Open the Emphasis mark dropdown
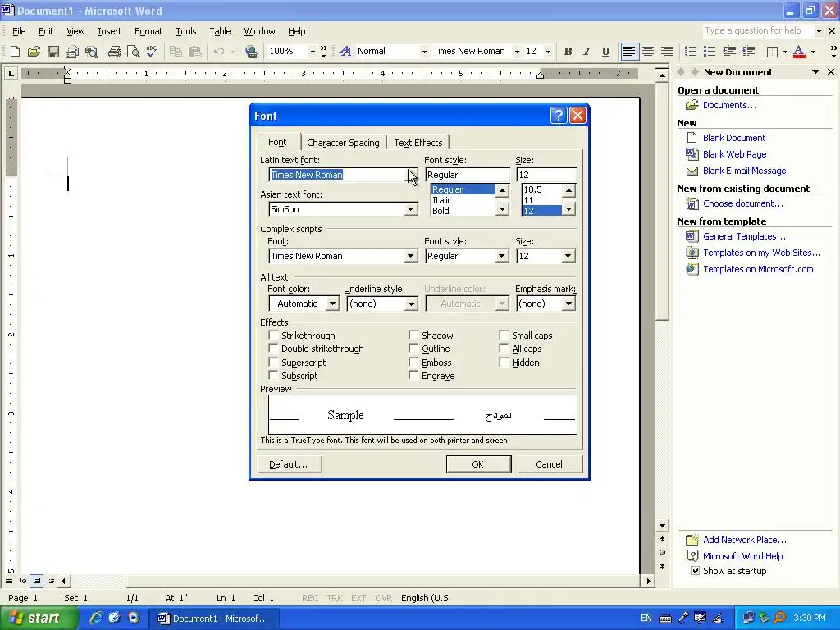The height and width of the screenshot is (630, 840). point(568,304)
